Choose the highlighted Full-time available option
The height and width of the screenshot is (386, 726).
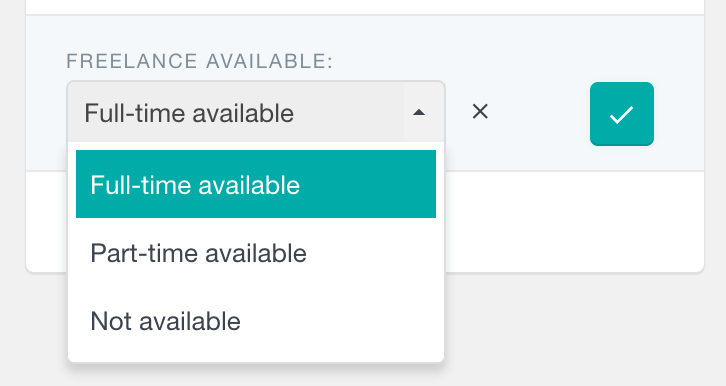click(256, 184)
